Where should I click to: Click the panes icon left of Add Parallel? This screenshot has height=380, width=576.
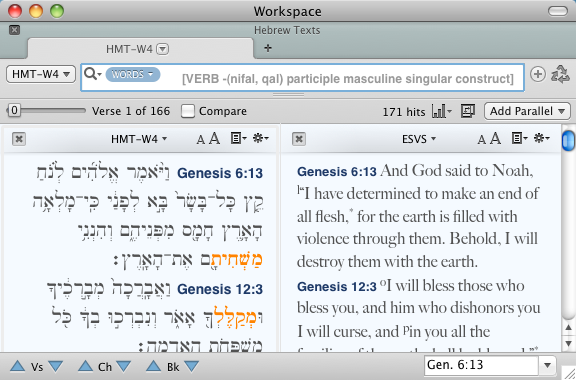[x=468, y=111]
